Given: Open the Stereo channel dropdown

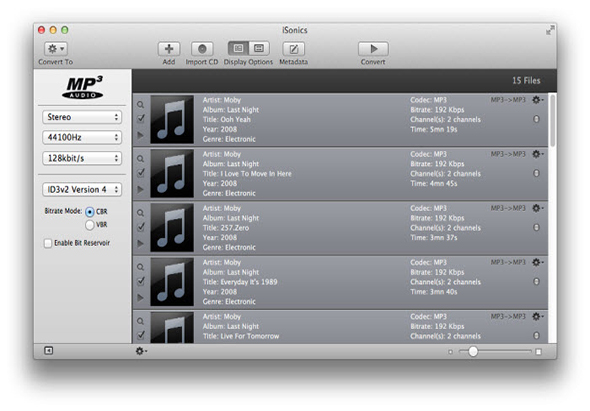Looking at the screenshot, I should [82, 117].
